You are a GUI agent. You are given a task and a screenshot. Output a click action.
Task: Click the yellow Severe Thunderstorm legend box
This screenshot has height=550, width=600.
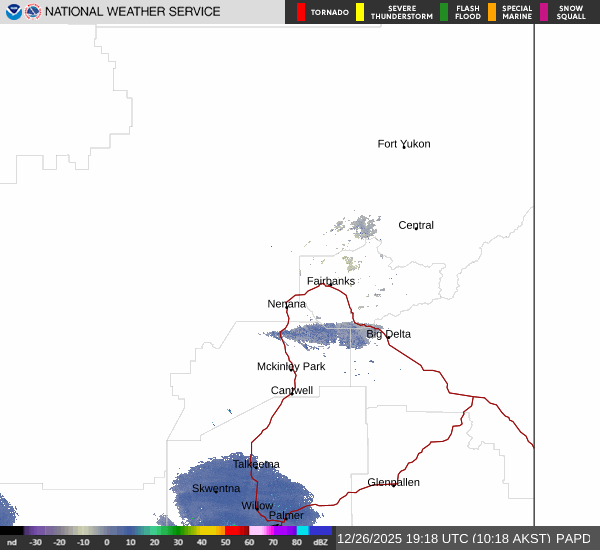pos(360,12)
